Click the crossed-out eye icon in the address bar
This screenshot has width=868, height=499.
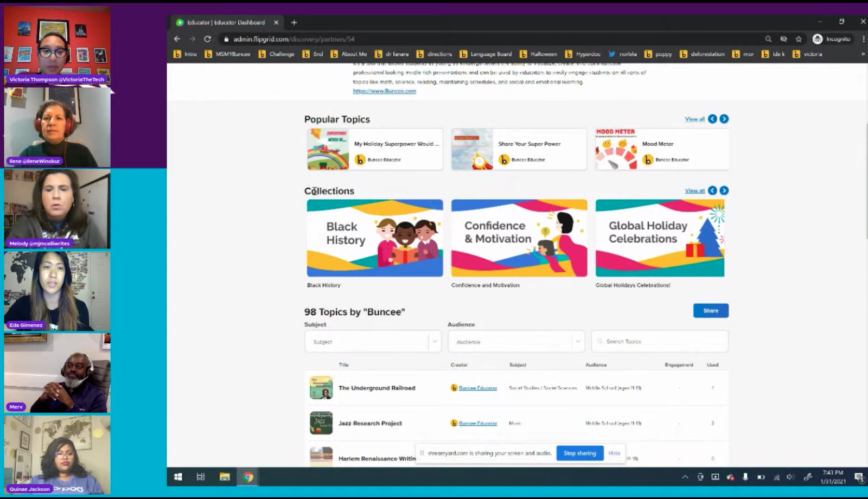pos(783,39)
